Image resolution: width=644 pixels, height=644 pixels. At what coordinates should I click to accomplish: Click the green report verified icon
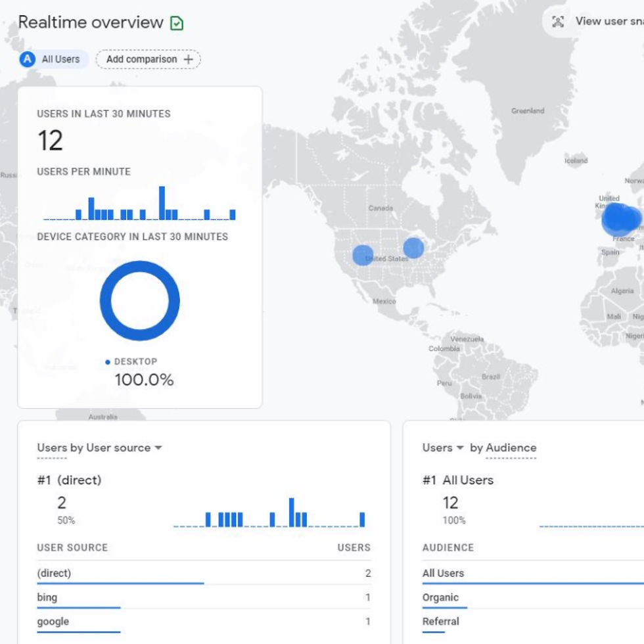(x=177, y=23)
